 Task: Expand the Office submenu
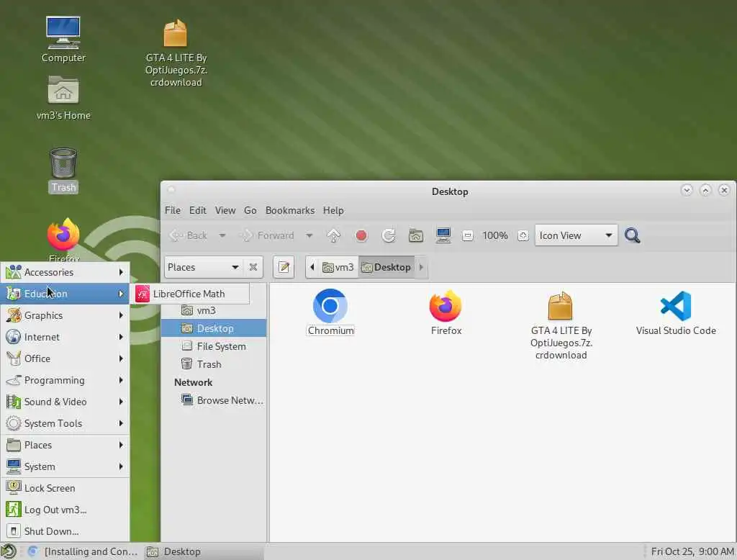point(65,358)
